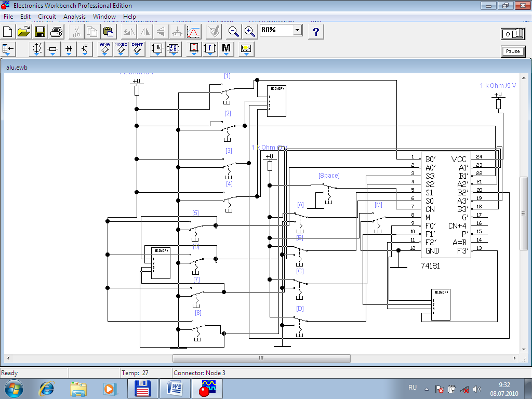Click the Cut scissors icon
532x399 pixels.
[76, 32]
